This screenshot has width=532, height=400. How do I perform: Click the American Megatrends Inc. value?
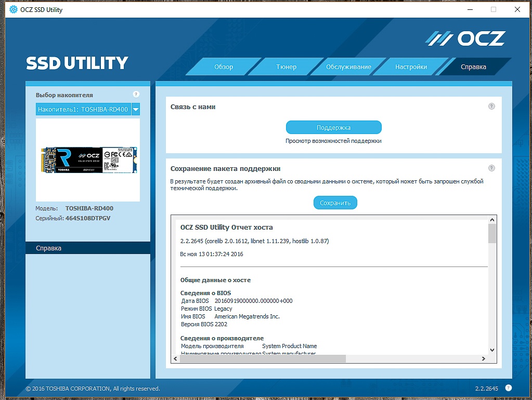coord(247,316)
